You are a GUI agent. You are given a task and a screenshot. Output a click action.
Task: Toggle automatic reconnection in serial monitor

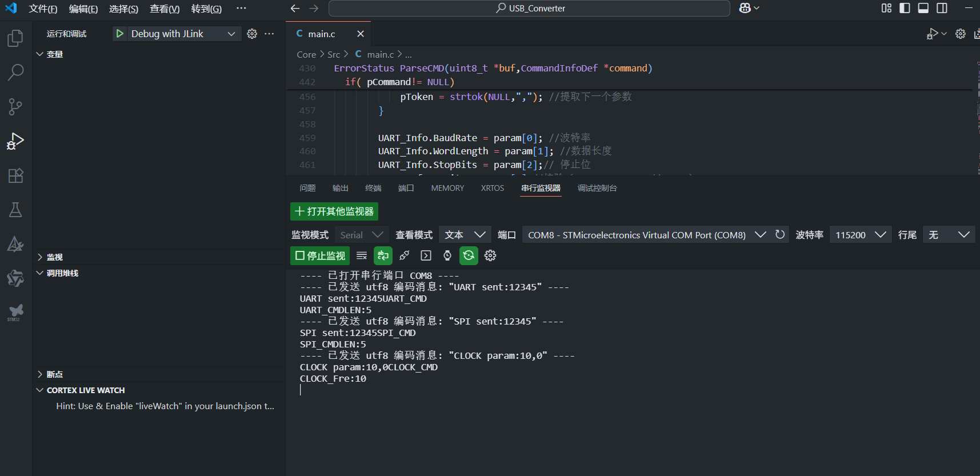click(469, 255)
